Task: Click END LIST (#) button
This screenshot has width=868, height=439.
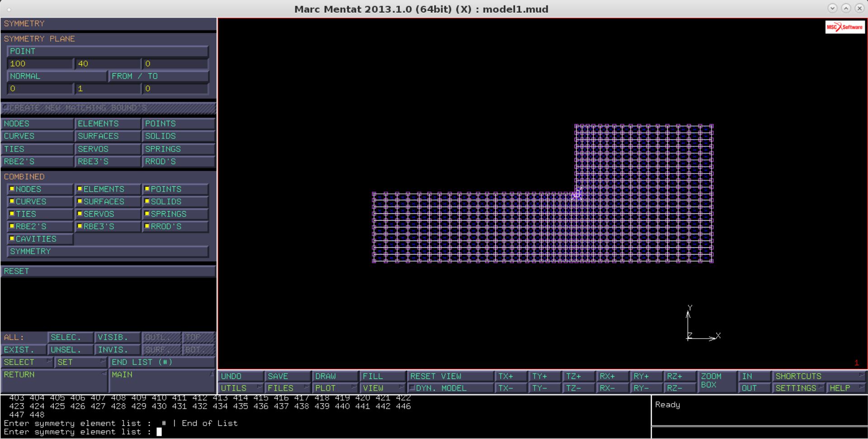Action: [162, 362]
